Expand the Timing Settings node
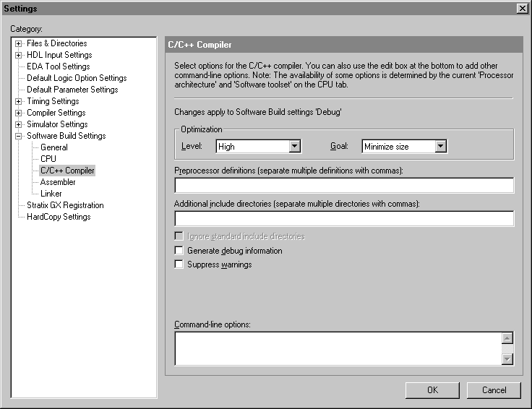 (x=19, y=101)
